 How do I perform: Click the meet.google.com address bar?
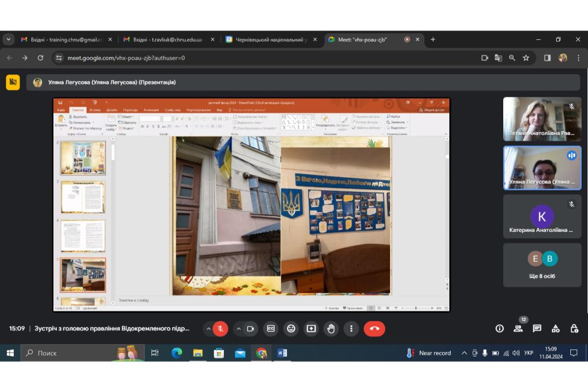(265, 58)
